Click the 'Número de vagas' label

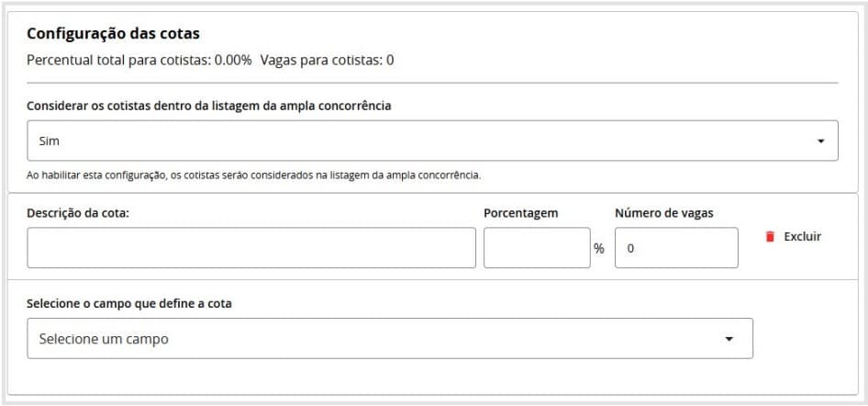click(663, 213)
